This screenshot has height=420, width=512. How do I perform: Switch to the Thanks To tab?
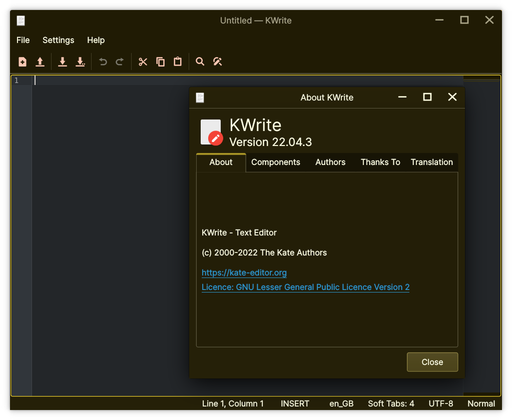[380, 162]
